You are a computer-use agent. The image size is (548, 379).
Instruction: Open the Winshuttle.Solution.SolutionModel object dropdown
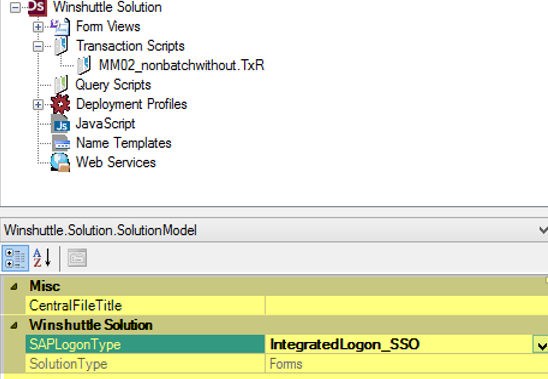543,230
